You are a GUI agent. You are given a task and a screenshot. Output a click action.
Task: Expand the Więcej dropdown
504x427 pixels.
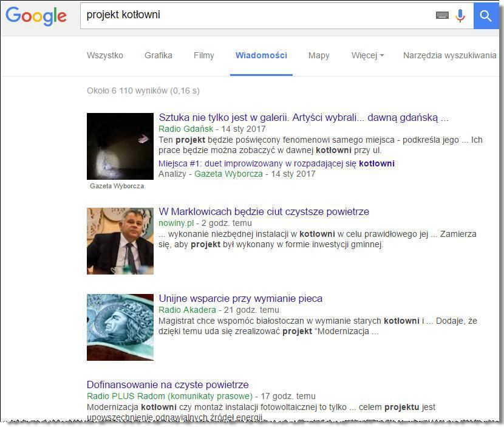[367, 55]
